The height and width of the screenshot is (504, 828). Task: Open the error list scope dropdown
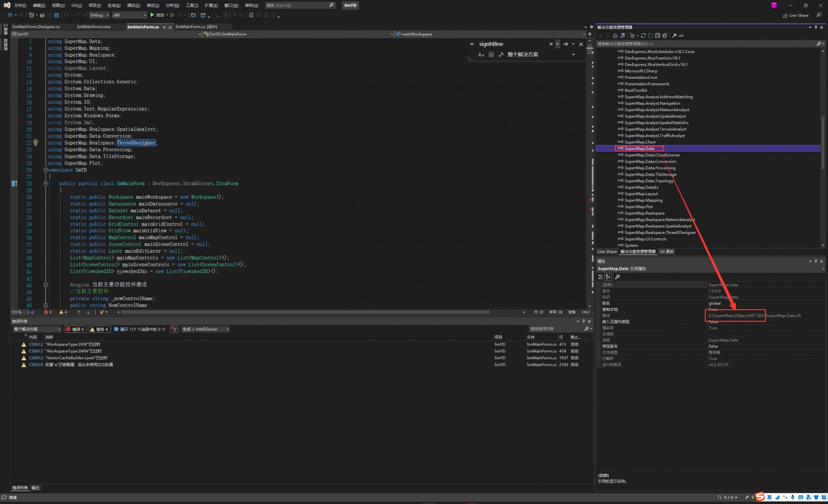tap(37, 329)
